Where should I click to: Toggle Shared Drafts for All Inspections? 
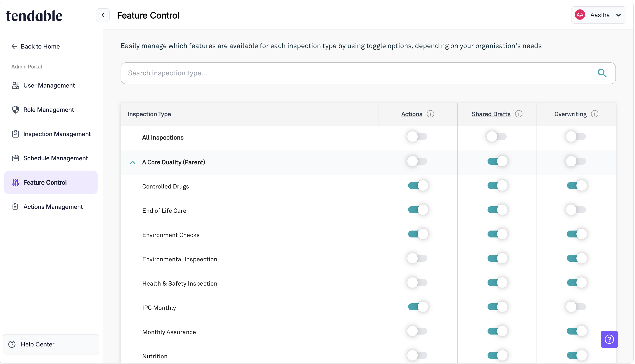(497, 137)
